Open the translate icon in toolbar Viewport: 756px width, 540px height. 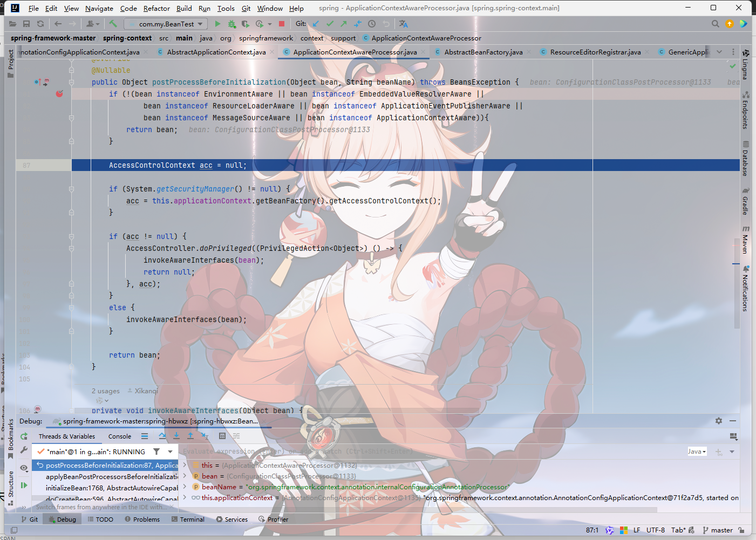pyautogui.click(x=403, y=24)
